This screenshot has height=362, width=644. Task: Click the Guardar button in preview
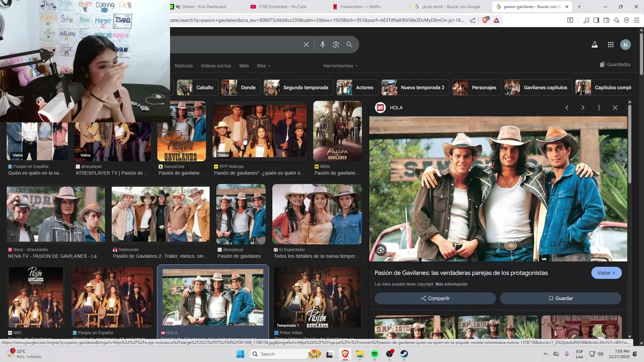tap(560, 298)
